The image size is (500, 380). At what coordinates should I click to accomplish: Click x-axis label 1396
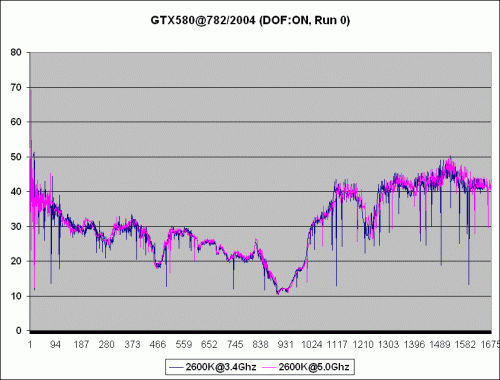414,344
